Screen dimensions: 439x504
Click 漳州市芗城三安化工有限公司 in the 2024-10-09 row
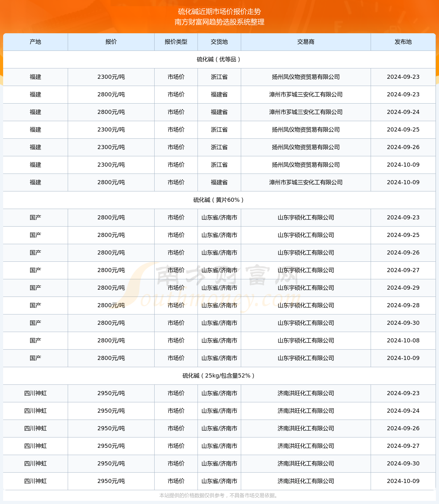[x=306, y=182]
